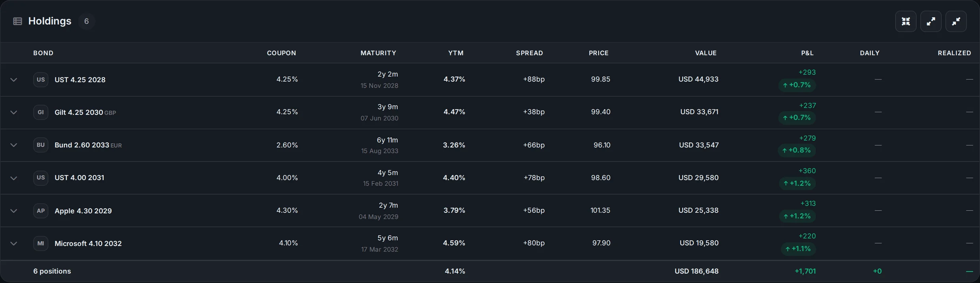This screenshot has width=980, height=283.
Task: Click the US badge on UST 4.25 2028
Action: (41, 79)
